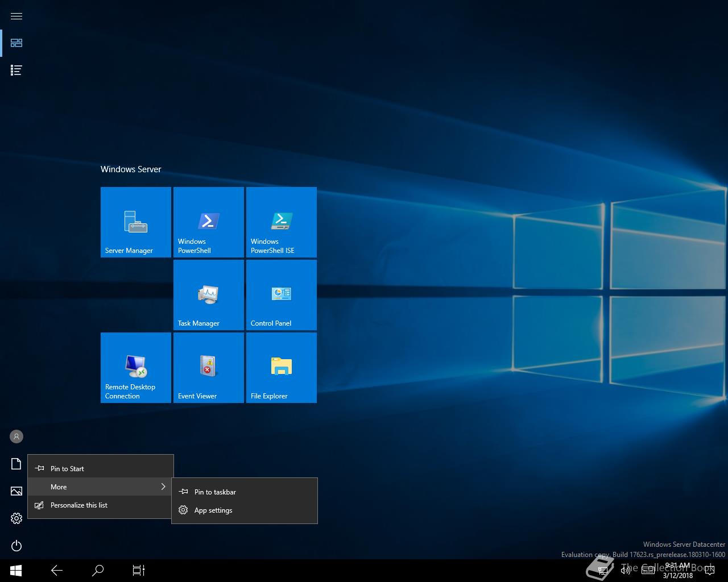Open the volume control in system tray

point(626,571)
